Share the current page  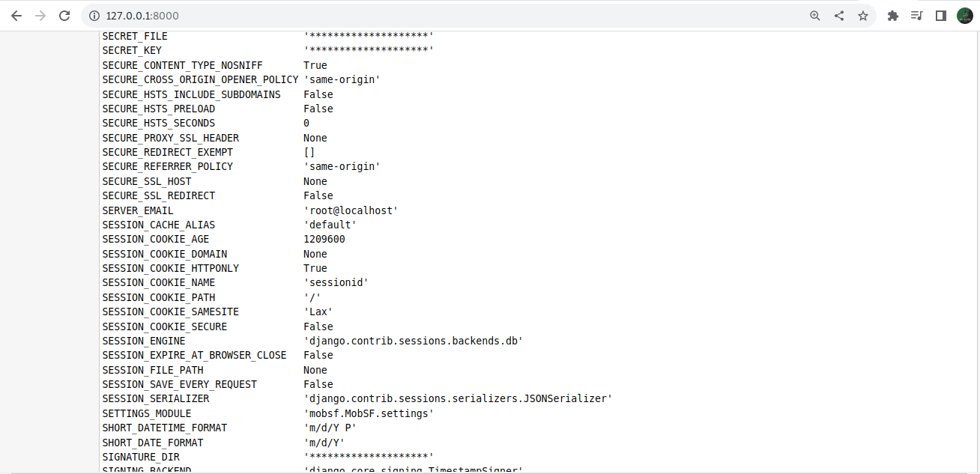click(x=838, y=15)
